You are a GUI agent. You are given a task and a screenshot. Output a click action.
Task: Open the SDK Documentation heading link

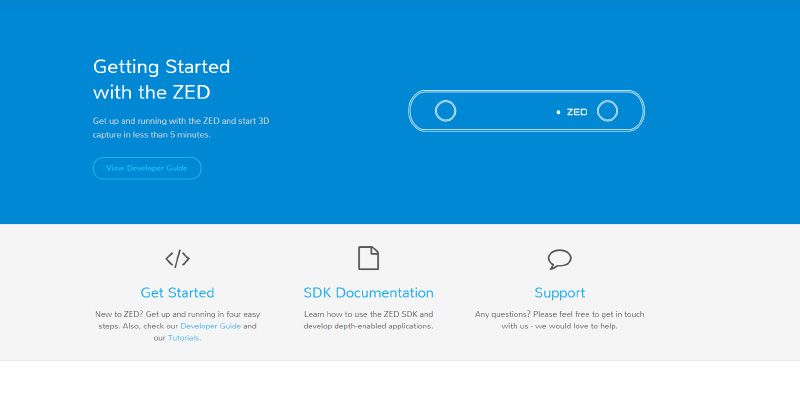[x=368, y=293]
